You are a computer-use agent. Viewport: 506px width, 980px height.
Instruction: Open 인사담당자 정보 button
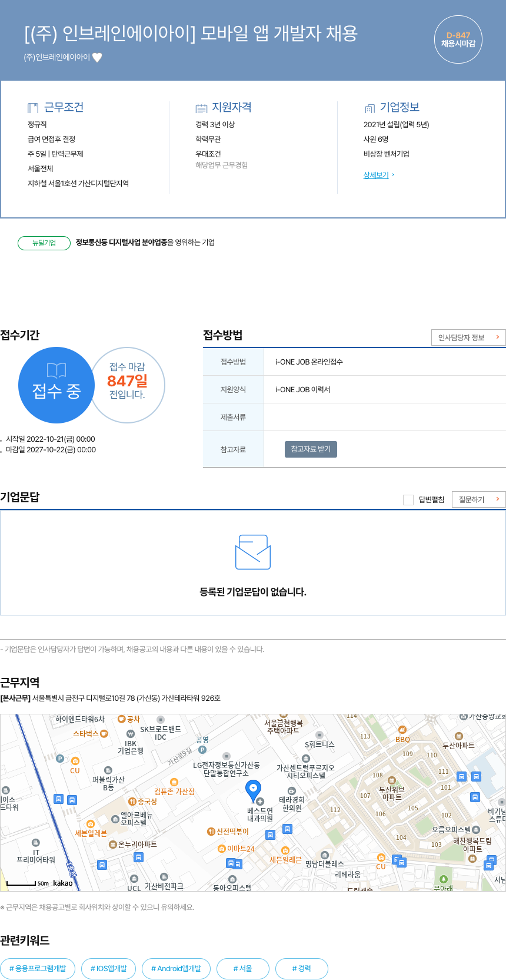point(468,337)
